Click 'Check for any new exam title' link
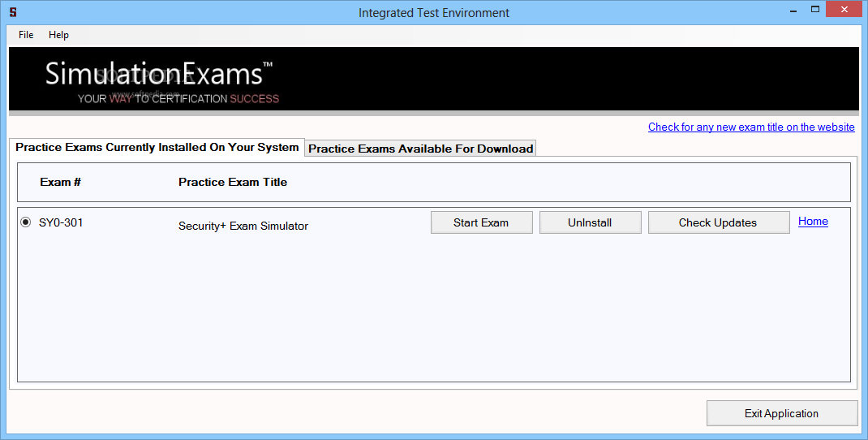 tap(751, 127)
